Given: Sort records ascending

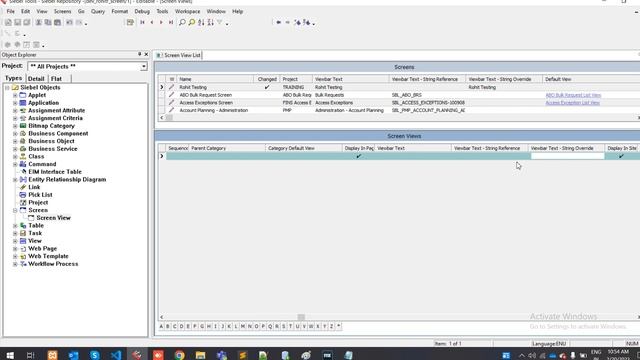Looking at the screenshot, I should pos(201,22).
